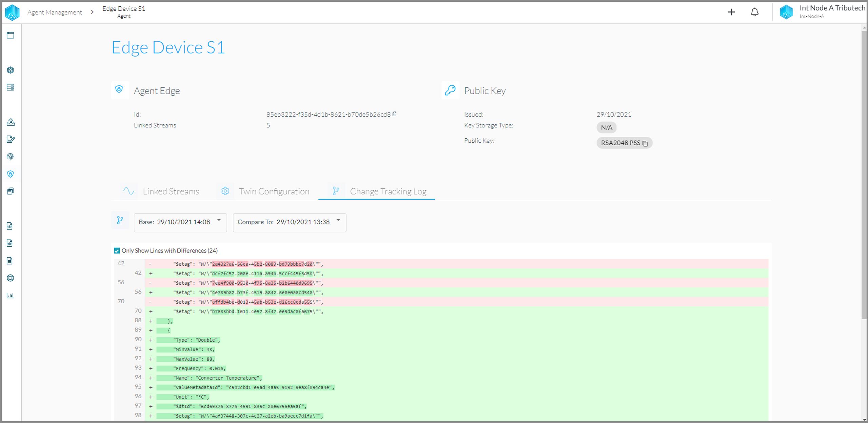This screenshot has height=423, width=868.
Task: Open the stacked windows icon in sidebar
Action: [x=11, y=191]
